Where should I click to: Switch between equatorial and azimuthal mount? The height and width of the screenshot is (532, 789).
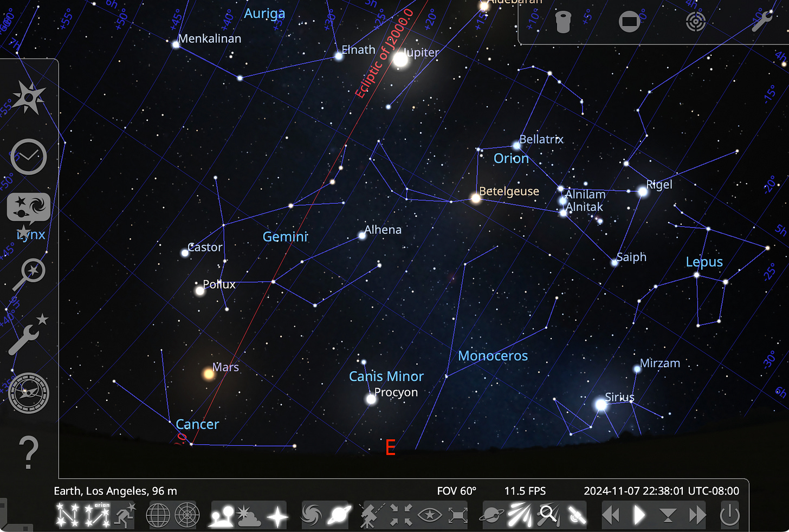click(373, 515)
